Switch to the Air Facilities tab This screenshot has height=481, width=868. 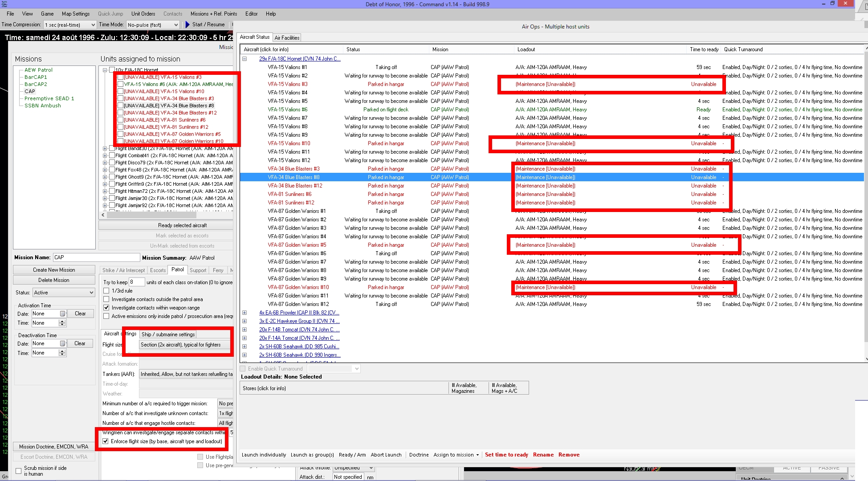click(x=287, y=38)
